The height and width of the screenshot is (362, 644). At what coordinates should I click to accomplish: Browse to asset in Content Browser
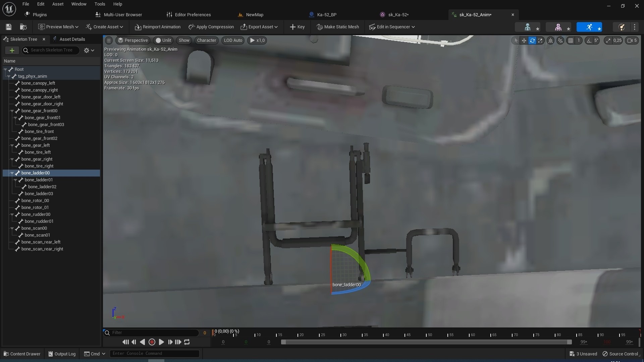pyautogui.click(x=23, y=27)
